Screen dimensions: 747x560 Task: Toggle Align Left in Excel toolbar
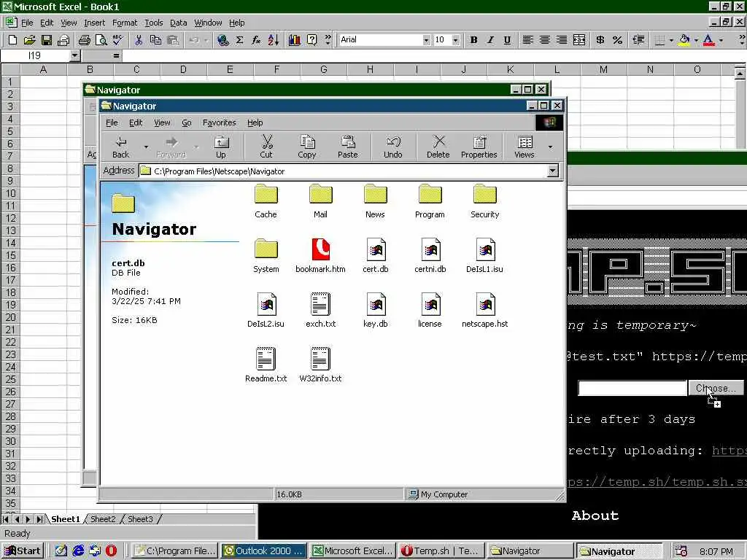click(x=528, y=41)
